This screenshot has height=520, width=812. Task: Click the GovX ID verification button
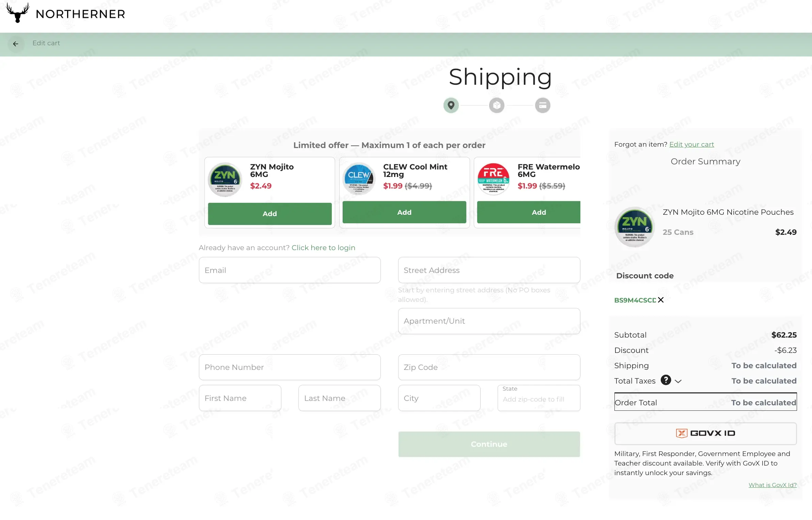[705, 433]
